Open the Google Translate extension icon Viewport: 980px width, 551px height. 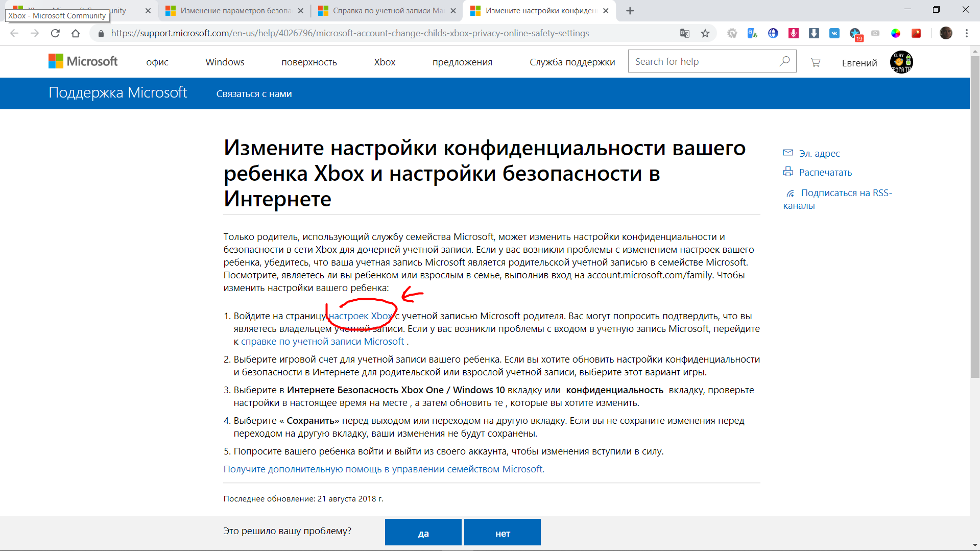pyautogui.click(x=752, y=33)
